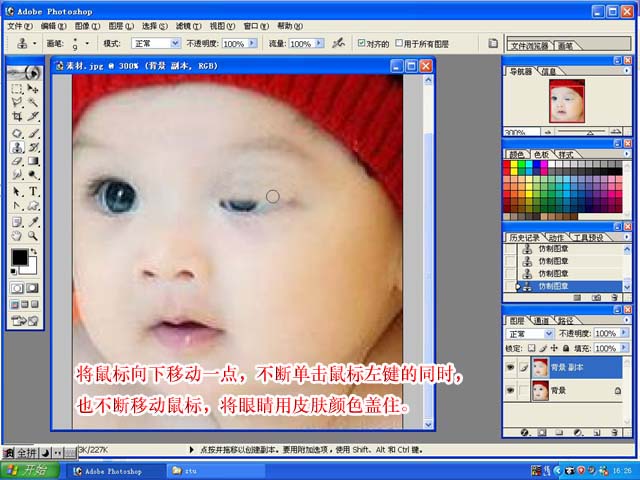Switch to the 色板 swatches tab
The width and height of the screenshot is (640, 480).
coord(541,154)
